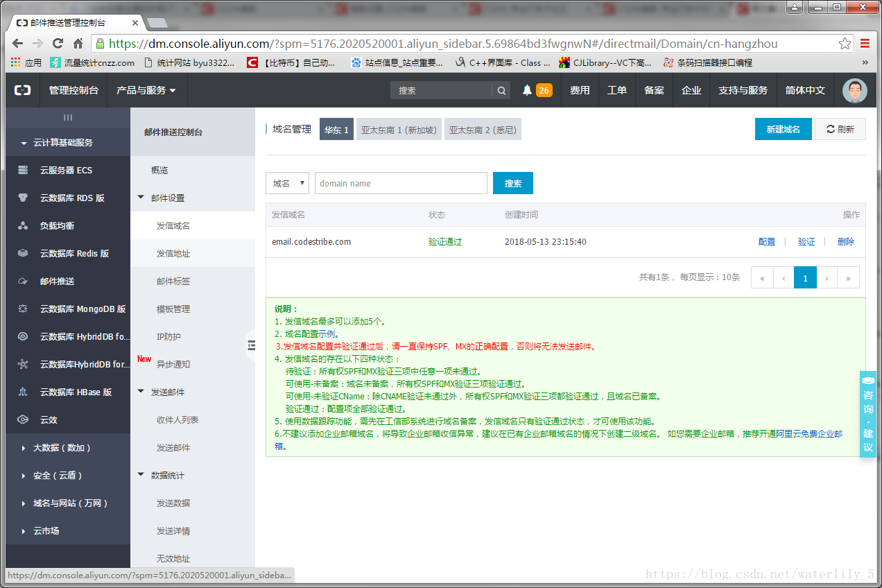Viewport: 882px width, 588px height.
Task: Refresh the list with 刷新 button
Action: pos(840,130)
